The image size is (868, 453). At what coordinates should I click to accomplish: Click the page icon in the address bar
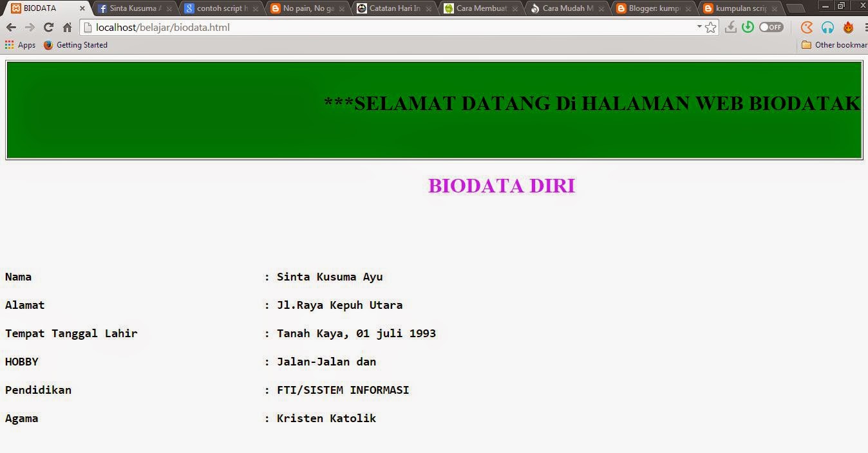coord(86,28)
